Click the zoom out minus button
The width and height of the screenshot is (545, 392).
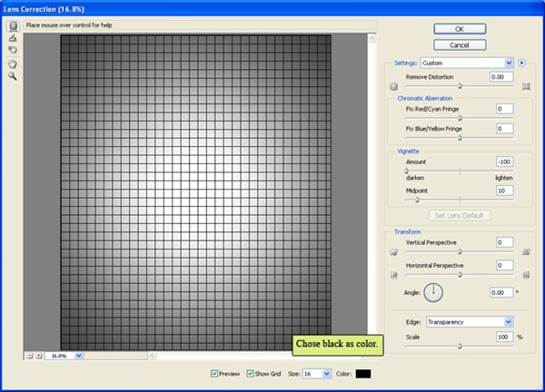[x=29, y=356]
